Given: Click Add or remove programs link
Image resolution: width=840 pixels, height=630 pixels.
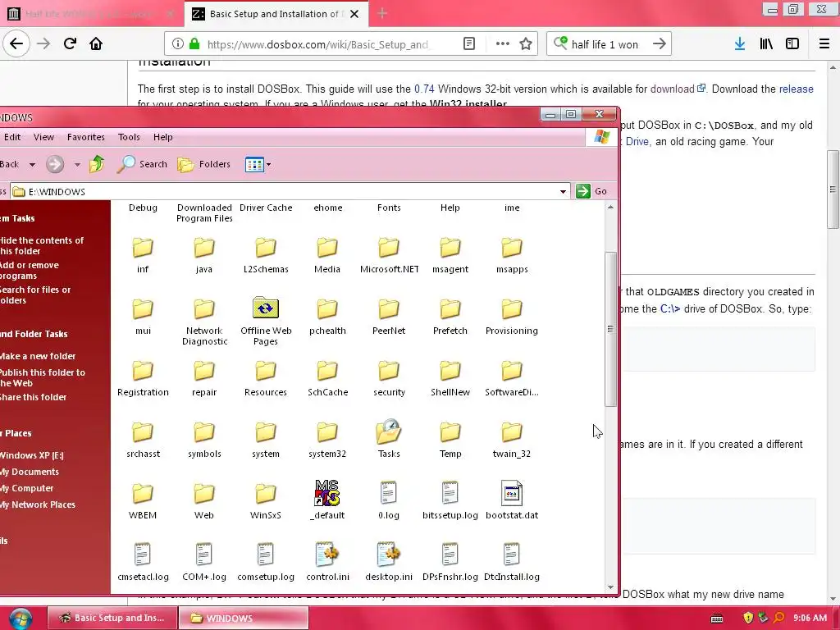Looking at the screenshot, I should (30, 271).
